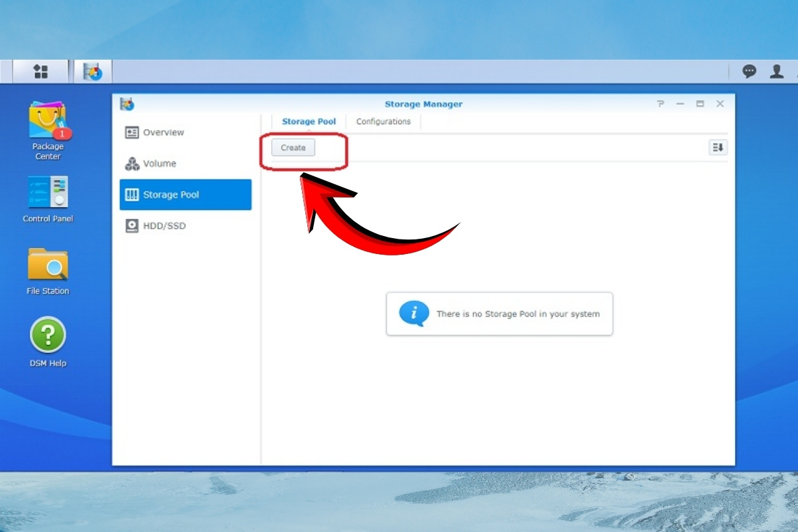The image size is (798, 532).
Task: Switch to the Configurations tab
Action: coord(383,122)
